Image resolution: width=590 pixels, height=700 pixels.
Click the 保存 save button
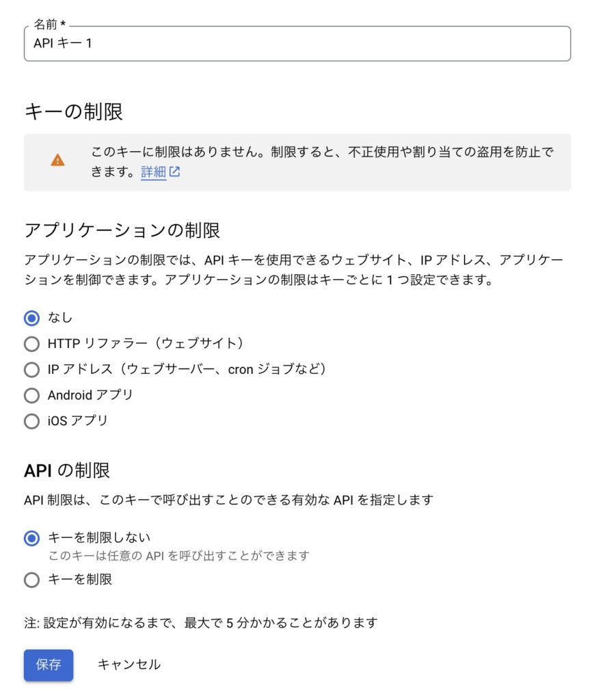[x=49, y=664]
